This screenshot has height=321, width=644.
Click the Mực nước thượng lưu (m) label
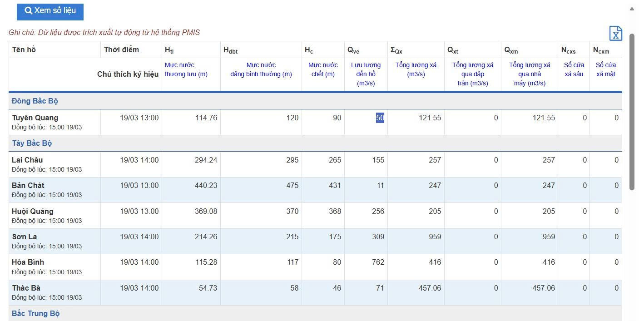pos(186,69)
